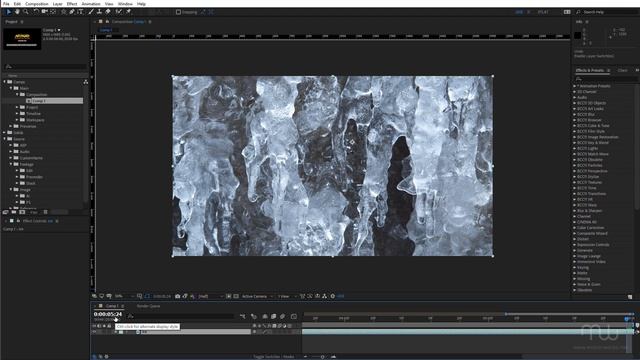Switch to the Effects & Presets tab
Viewport: 640px width, 360px height.
(589, 70)
